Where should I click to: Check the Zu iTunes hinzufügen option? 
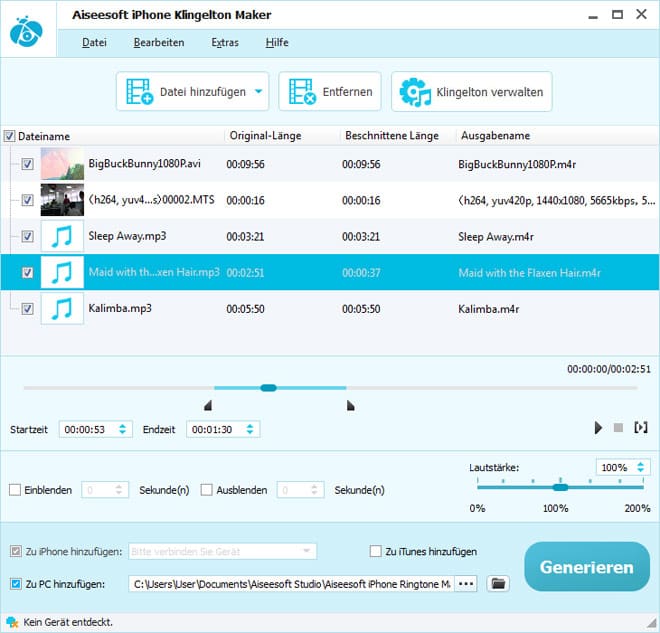pos(376,551)
